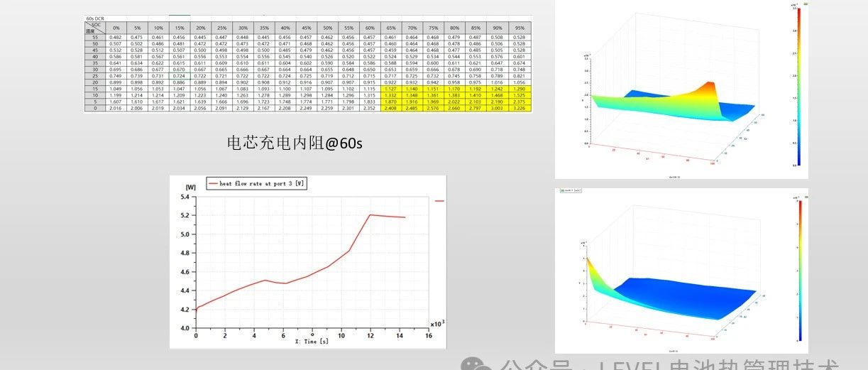Screen dimensions: 868x370
Task: Click the red peak of the top 3D surface
Action: click(x=710, y=88)
